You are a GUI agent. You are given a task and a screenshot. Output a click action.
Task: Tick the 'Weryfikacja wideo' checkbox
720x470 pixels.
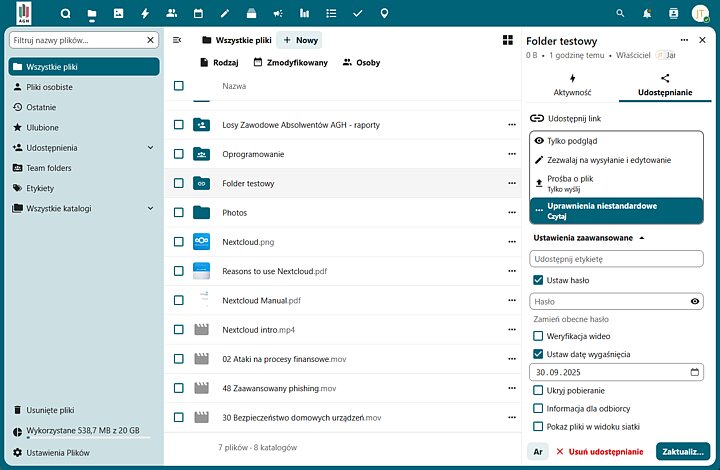[538, 336]
